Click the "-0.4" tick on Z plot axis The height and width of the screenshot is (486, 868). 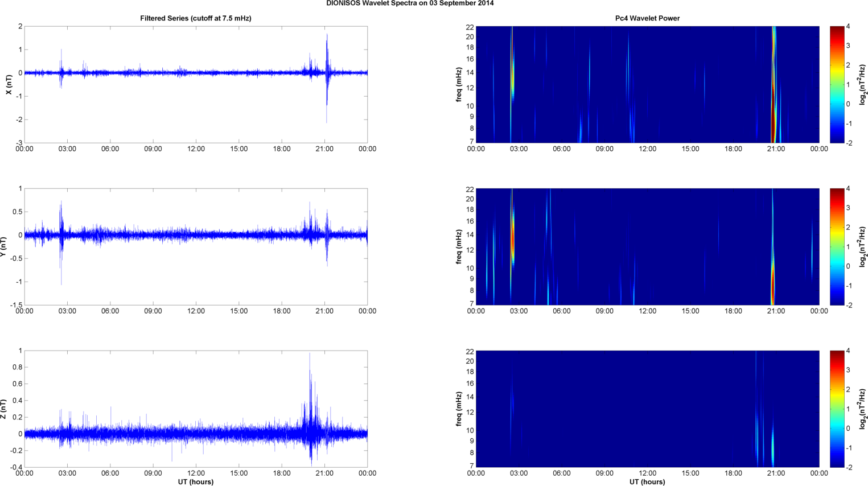point(16,467)
